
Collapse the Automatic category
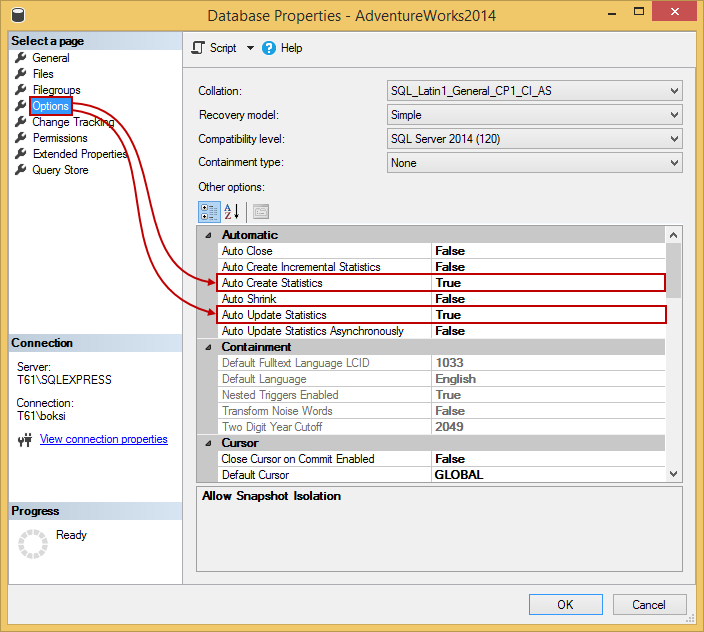[x=208, y=235]
